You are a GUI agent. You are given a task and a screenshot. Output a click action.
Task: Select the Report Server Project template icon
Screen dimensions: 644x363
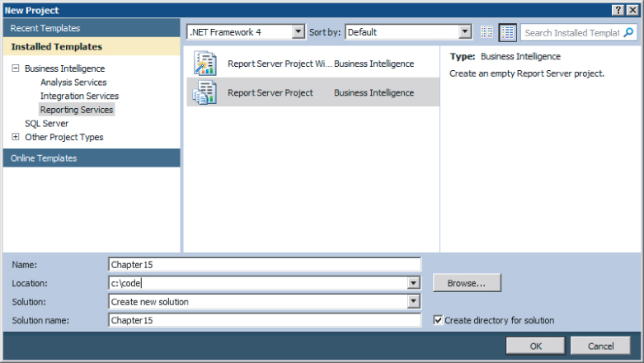[205, 92]
